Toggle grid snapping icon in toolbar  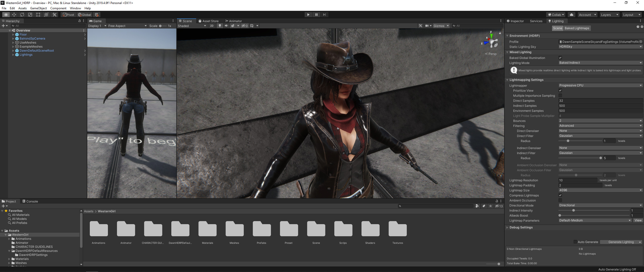click(97, 15)
